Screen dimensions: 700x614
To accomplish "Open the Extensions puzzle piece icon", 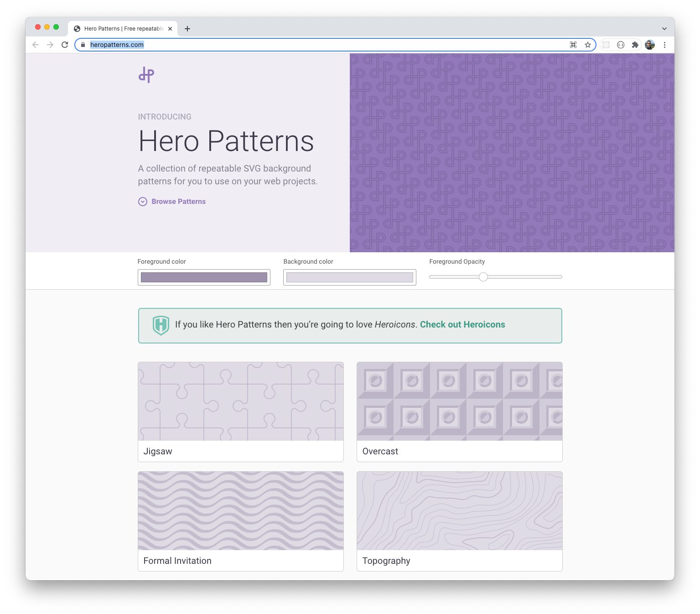I will click(x=635, y=45).
